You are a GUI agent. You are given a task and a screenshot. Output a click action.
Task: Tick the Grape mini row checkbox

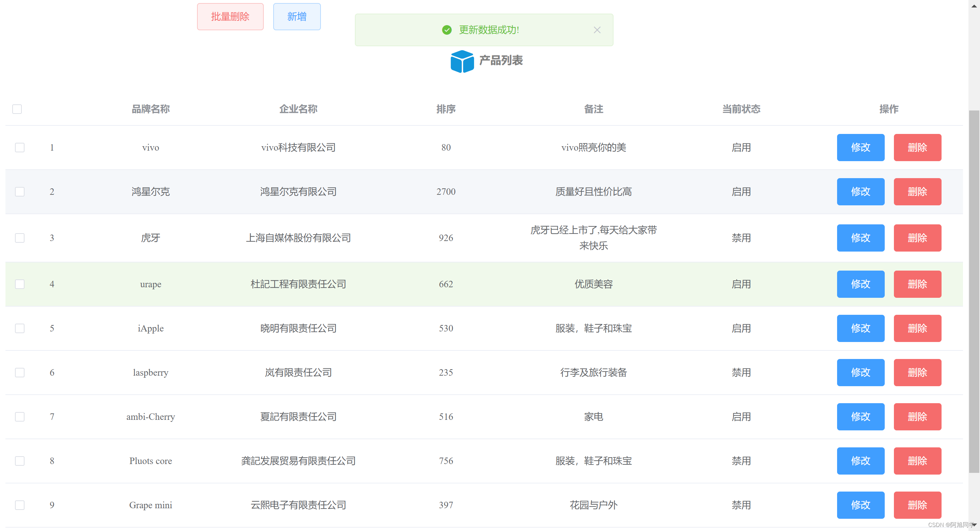(20, 505)
